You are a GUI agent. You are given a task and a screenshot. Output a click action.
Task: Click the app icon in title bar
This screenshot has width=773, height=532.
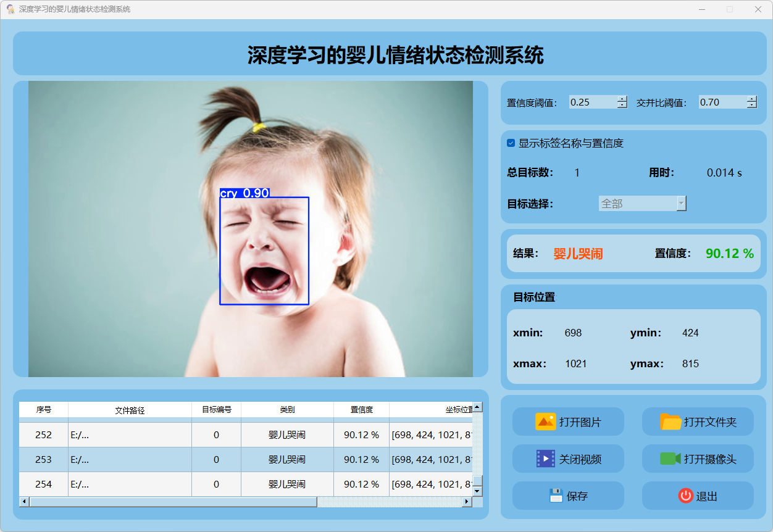pos(10,9)
